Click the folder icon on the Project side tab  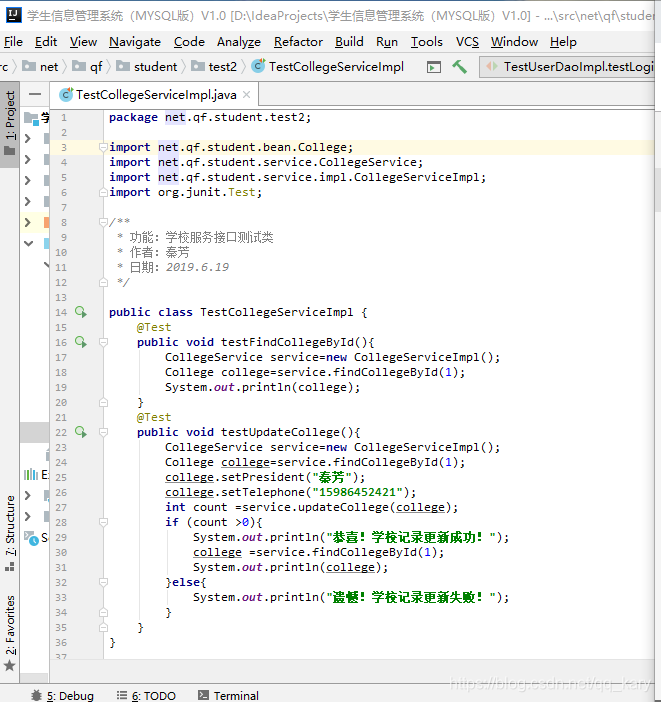coord(10,150)
